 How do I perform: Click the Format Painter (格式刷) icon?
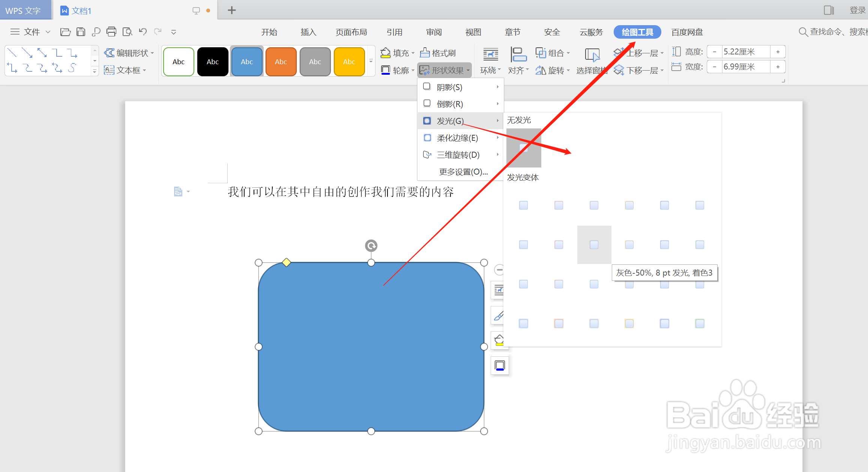[x=438, y=53]
